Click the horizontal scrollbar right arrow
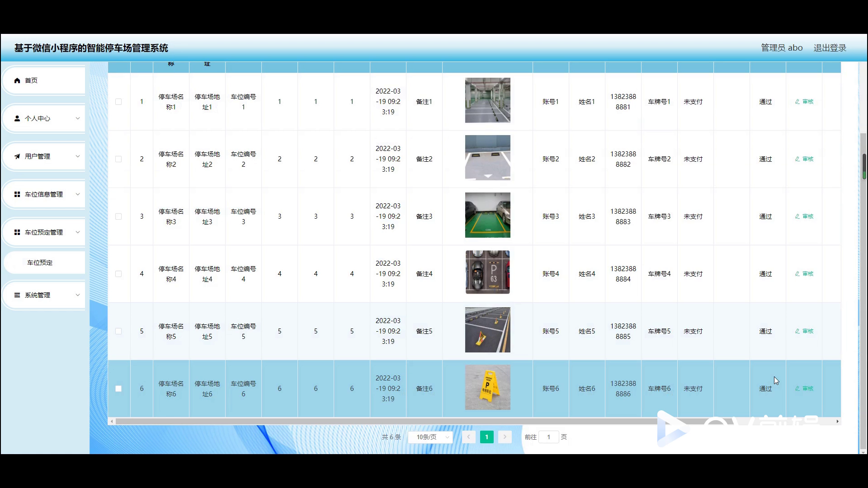The image size is (868, 488). pos(837,421)
